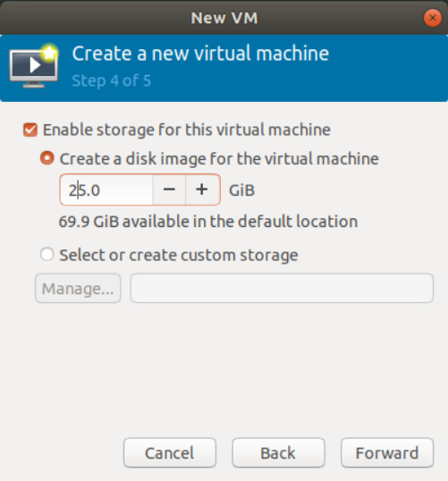Choose Select or create custom storage
Viewport: 448px width, 481px height.
[47, 254]
